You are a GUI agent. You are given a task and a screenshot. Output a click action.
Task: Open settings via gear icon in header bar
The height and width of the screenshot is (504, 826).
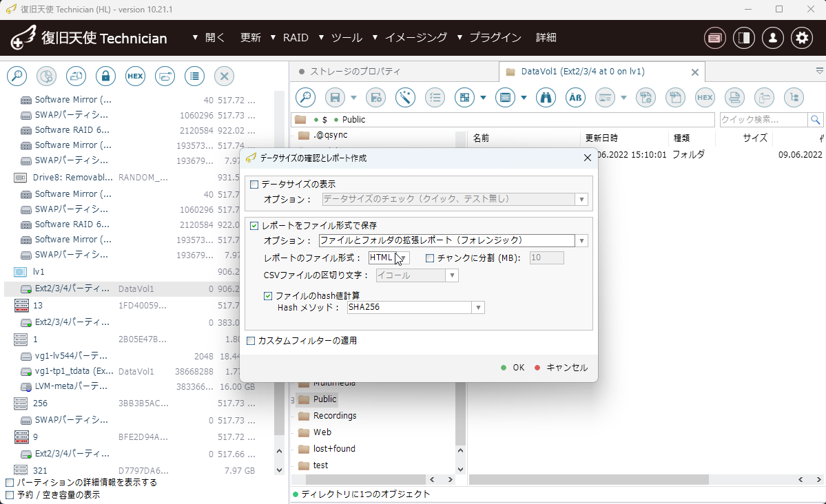click(x=802, y=38)
